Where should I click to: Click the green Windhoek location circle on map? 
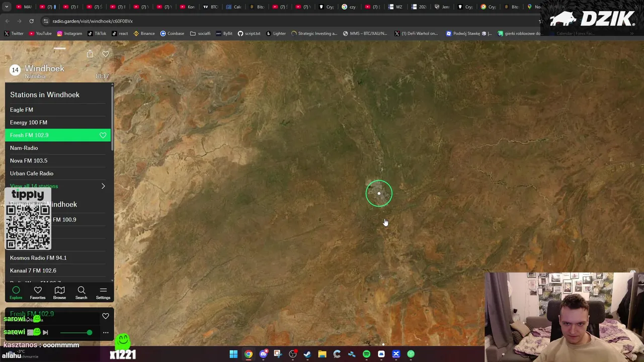(379, 194)
